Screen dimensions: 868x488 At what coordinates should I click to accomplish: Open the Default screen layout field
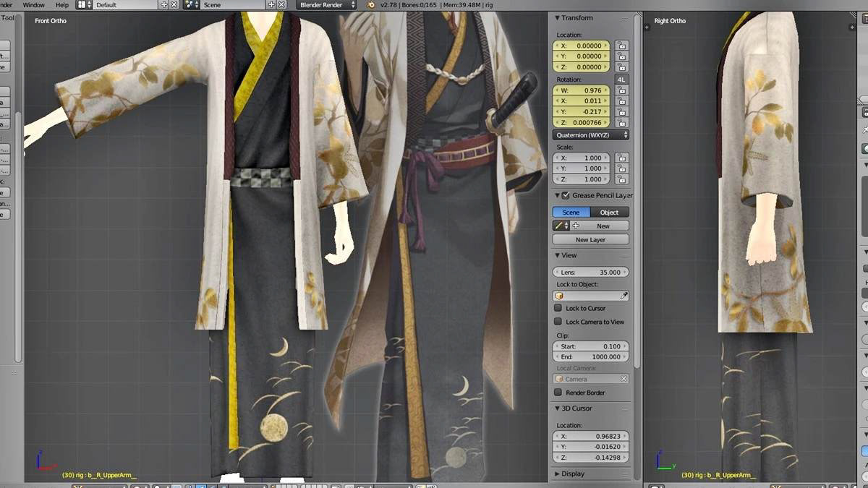click(126, 4)
